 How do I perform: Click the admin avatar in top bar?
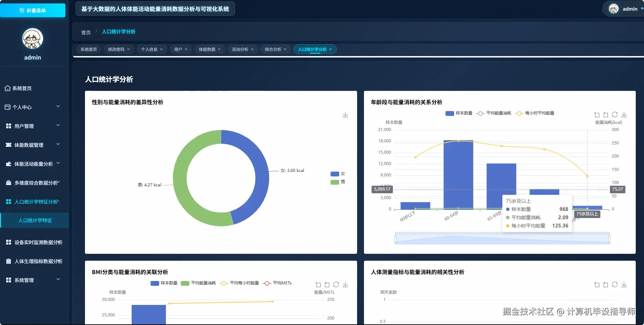click(614, 9)
